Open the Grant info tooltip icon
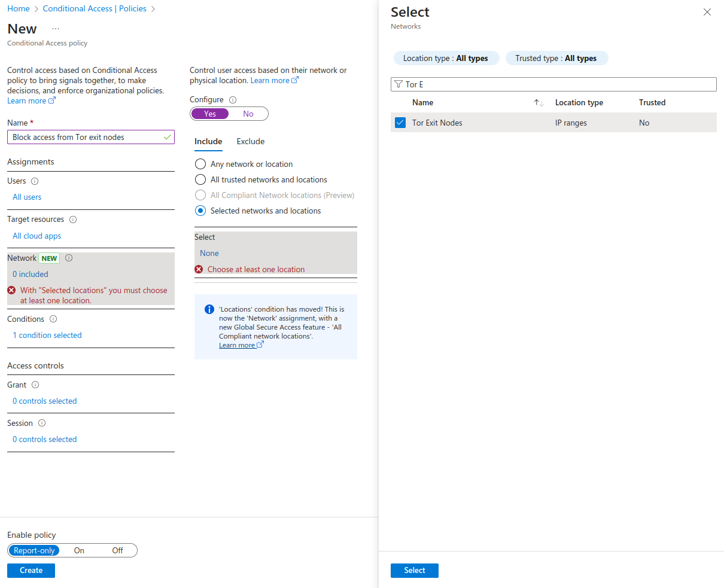This screenshot has height=588, width=724. tap(34, 385)
